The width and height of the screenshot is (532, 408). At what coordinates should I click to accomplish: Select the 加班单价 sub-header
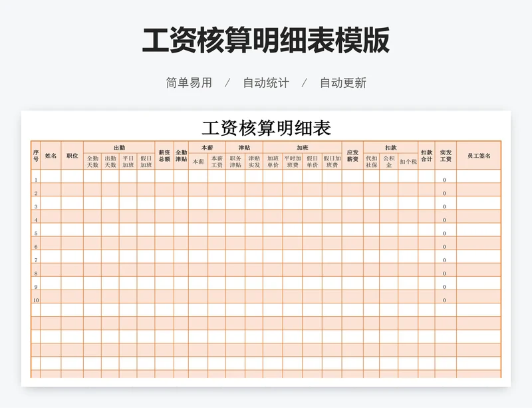tap(273, 161)
